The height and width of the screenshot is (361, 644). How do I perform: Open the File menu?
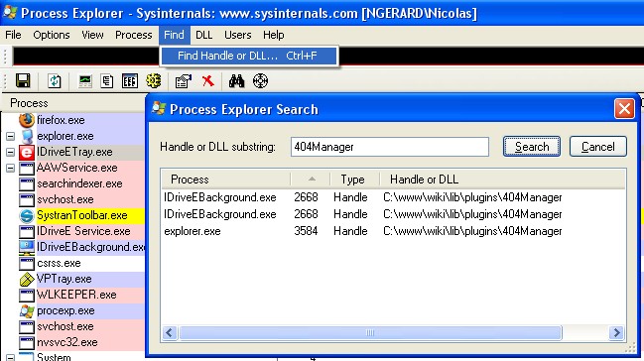click(x=13, y=35)
